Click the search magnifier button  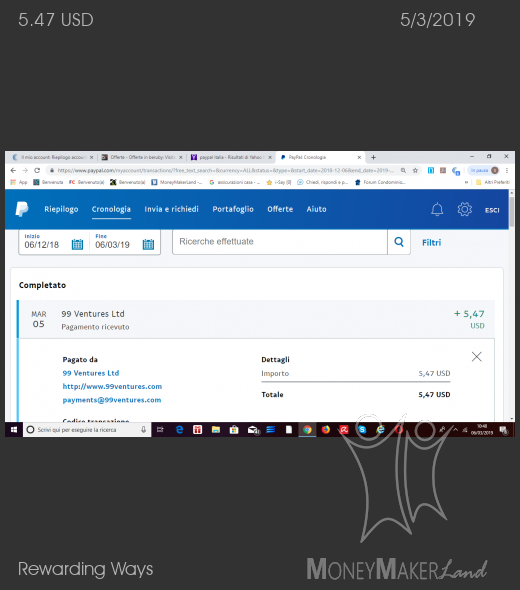click(399, 242)
